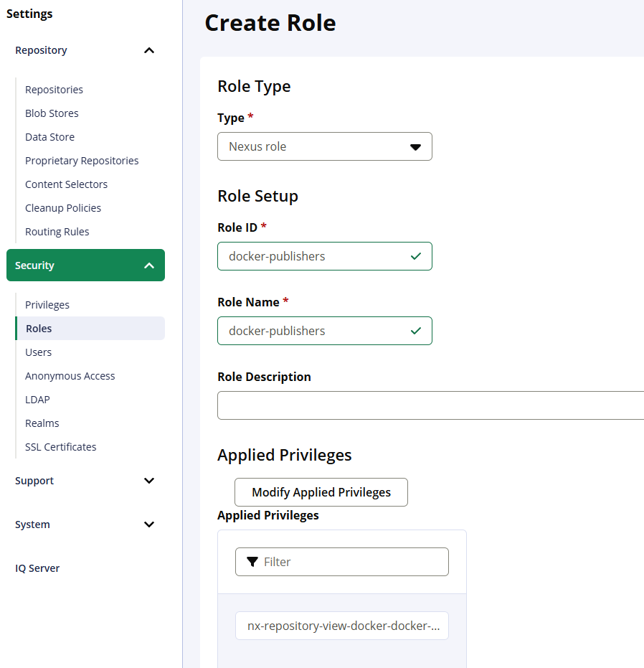Open the Type dropdown Nexus role
This screenshot has width=644, height=668.
pos(324,146)
